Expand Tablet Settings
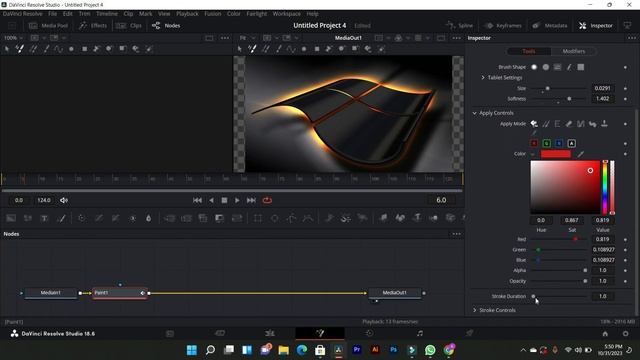The height and width of the screenshot is (360, 640). click(483, 78)
